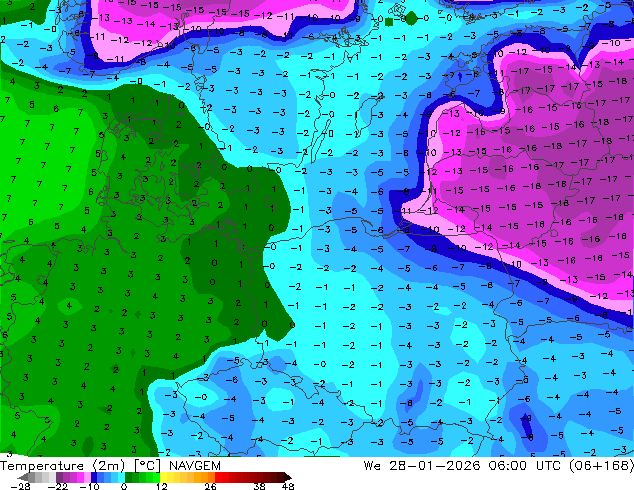Click the 48 legend scale value
Viewport: 634px width, 490px height.
[288, 486]
